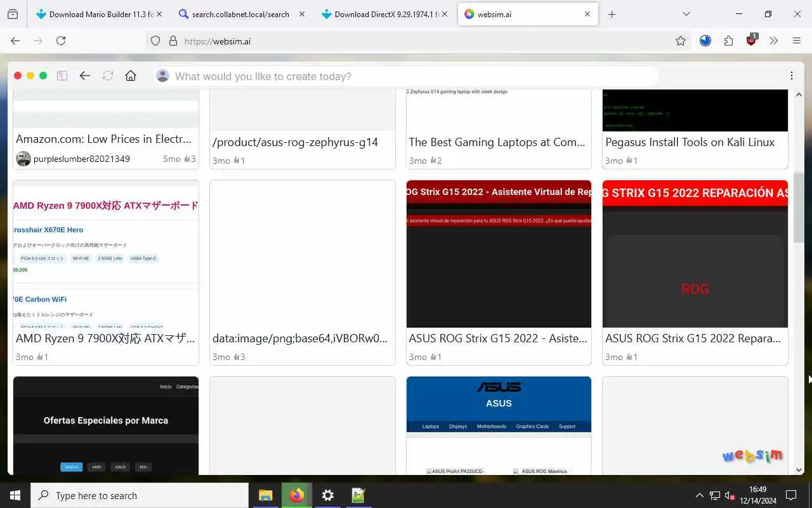This screenshot has width=812, height=508.
Task: Go back using websim's inner back arrow
Action: click(x=84, y=76)
